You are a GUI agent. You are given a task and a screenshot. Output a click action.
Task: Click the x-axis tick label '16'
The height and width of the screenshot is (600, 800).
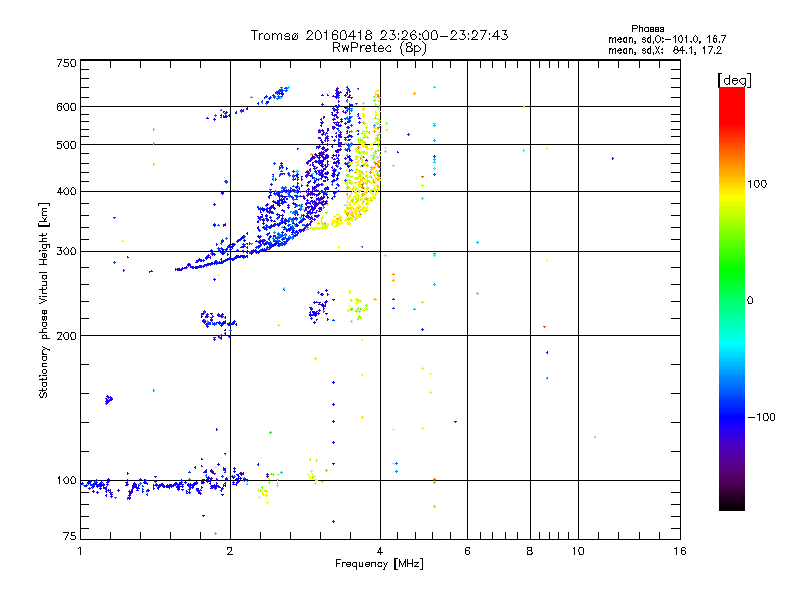tap(680, 551)
